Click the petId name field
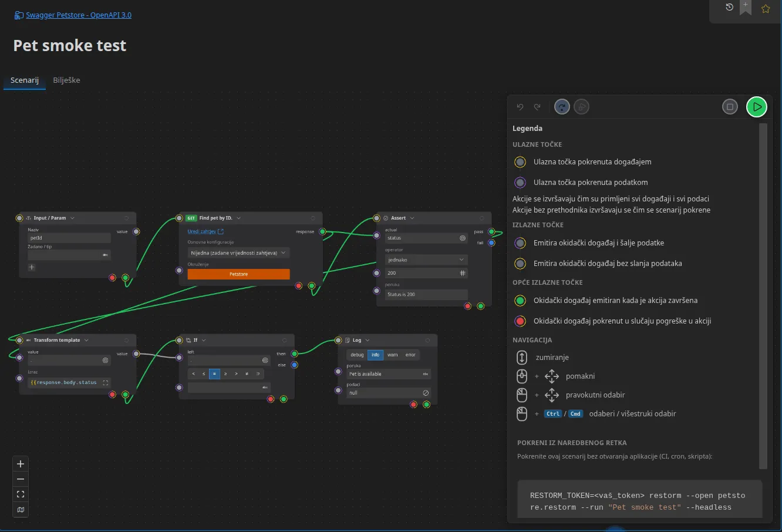 click(x=69, y=238)
